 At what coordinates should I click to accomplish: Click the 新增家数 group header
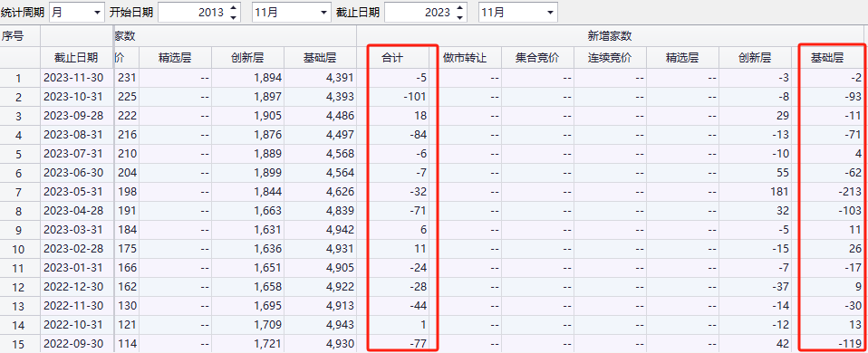pyautogui.click(x=610, y=36)
